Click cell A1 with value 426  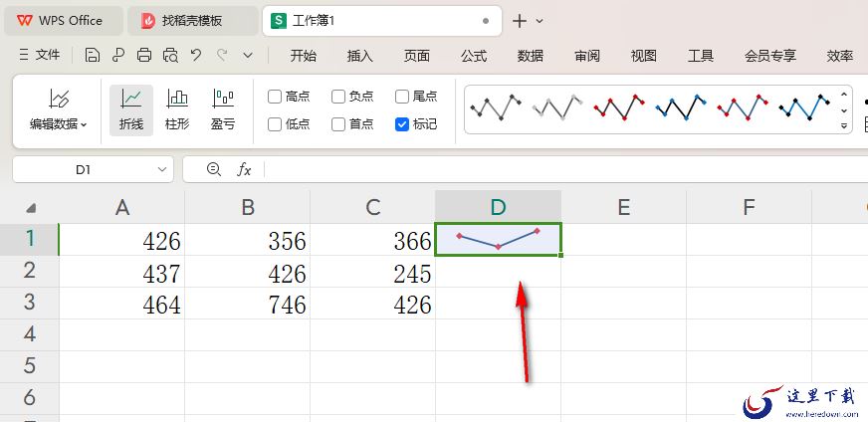pyautogui.click(x=122, y=239)
